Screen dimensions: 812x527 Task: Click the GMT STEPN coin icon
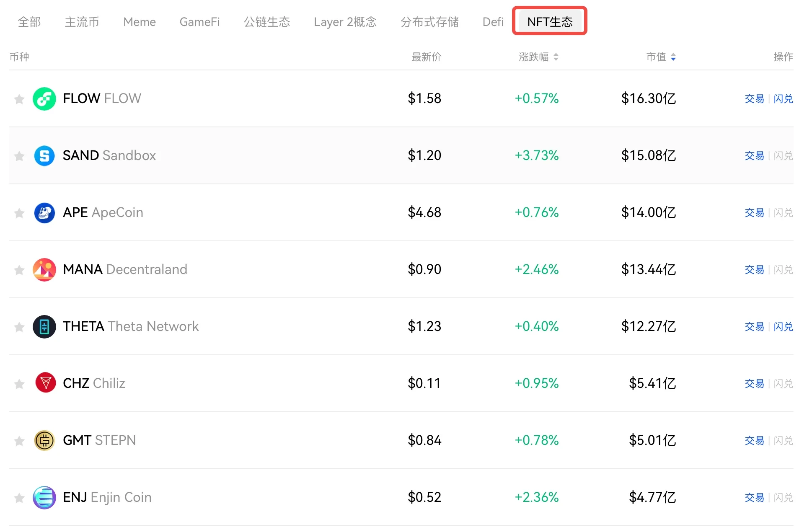44,441
